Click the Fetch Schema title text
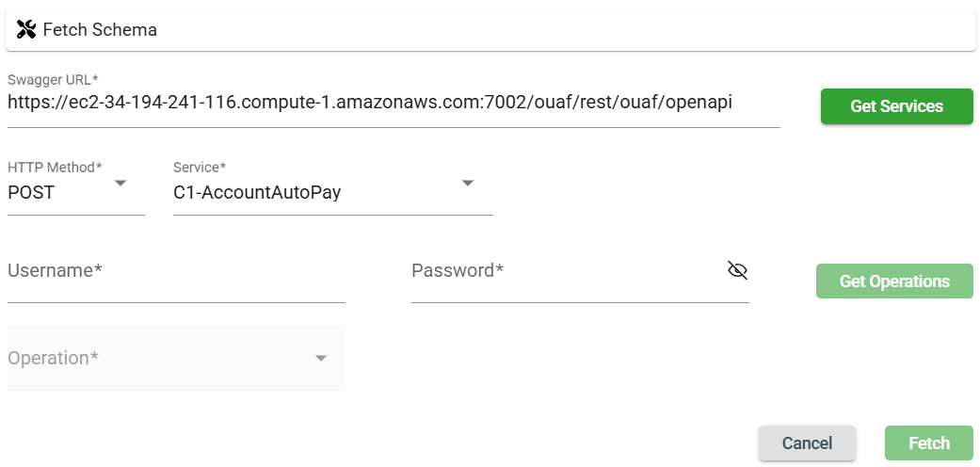This screenshot has width=980, height=467. pyautogui.click(x=100, y=30)
